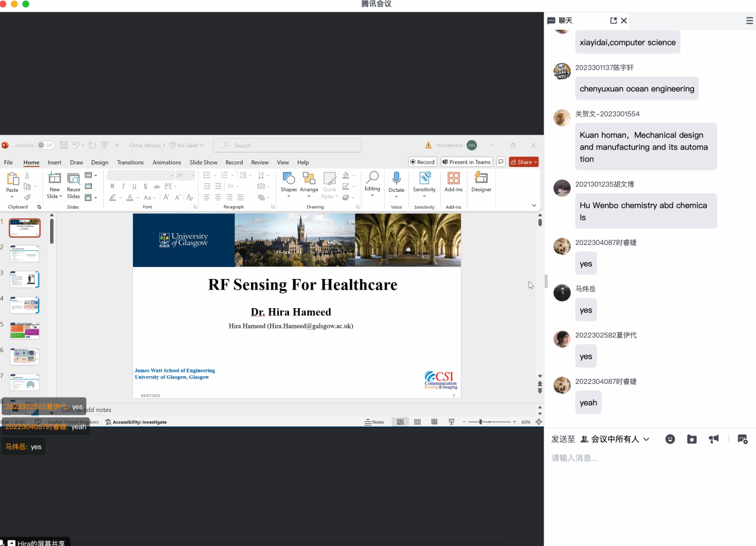Pop out the chat panel window
Viewport: 756px width, 546px height.
614,20
